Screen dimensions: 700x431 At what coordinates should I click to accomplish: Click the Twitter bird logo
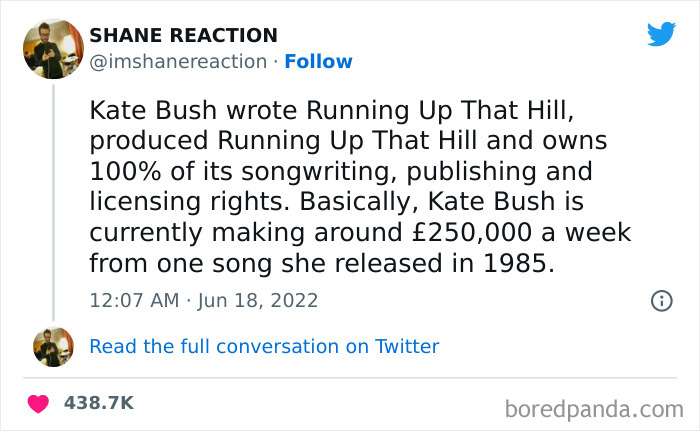661,34
